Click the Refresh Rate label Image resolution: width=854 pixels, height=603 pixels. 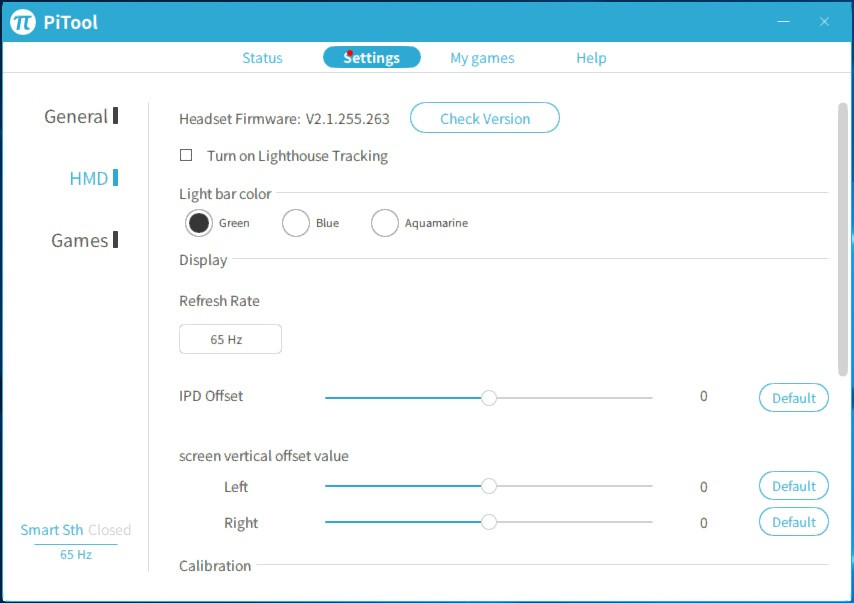click(x=219, y=301)
